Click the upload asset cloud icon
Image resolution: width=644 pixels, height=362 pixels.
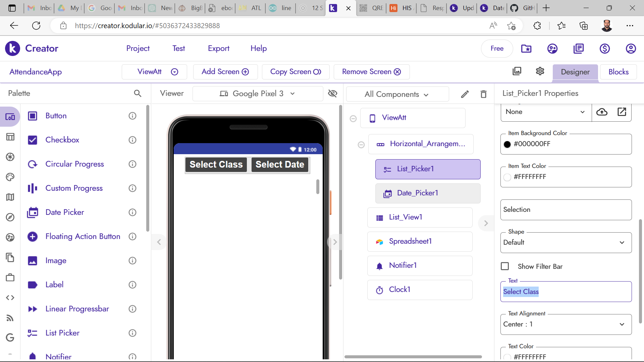(602, 112)
